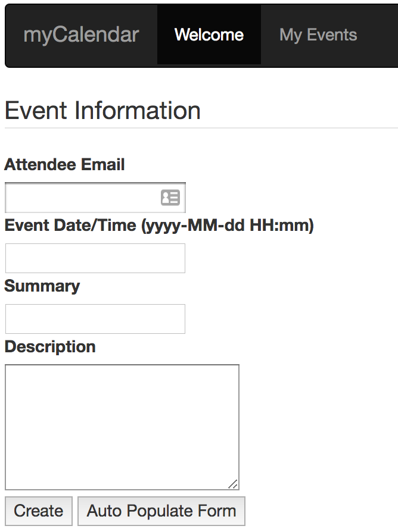Click the Description field label

(x=50, y=347)
